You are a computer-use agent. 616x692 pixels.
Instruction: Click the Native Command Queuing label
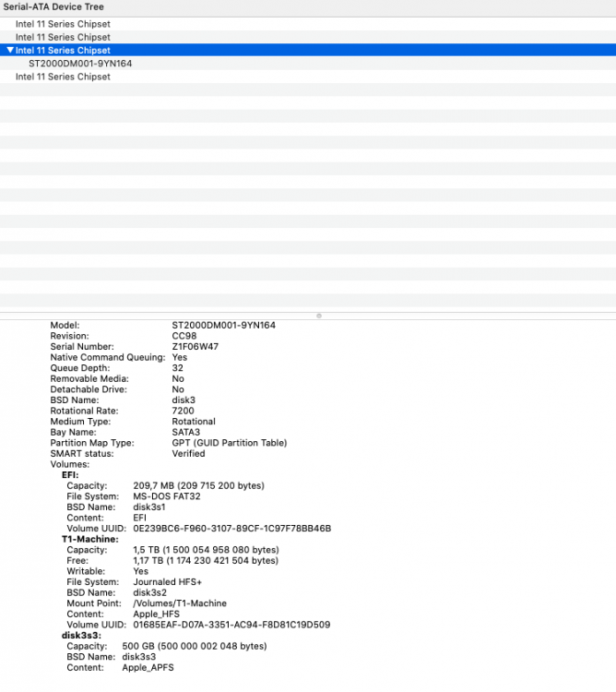108,357
